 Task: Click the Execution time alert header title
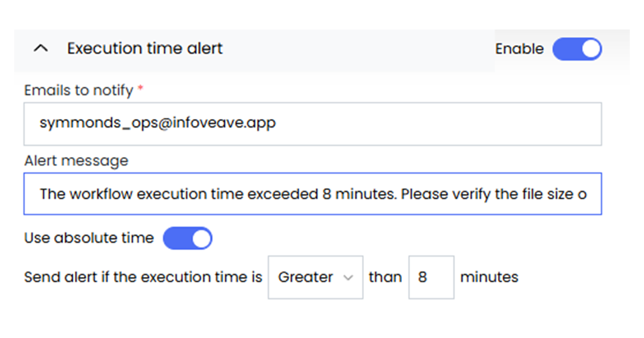tap(145, 48)
